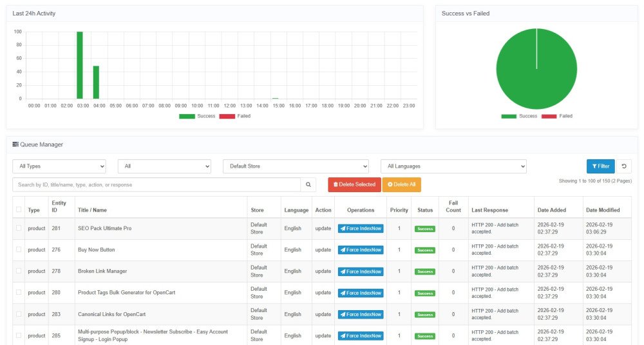Click the Queue Manager list icon
The height and width of the screenshot is (345, 644).
click(x=15, y=144)
